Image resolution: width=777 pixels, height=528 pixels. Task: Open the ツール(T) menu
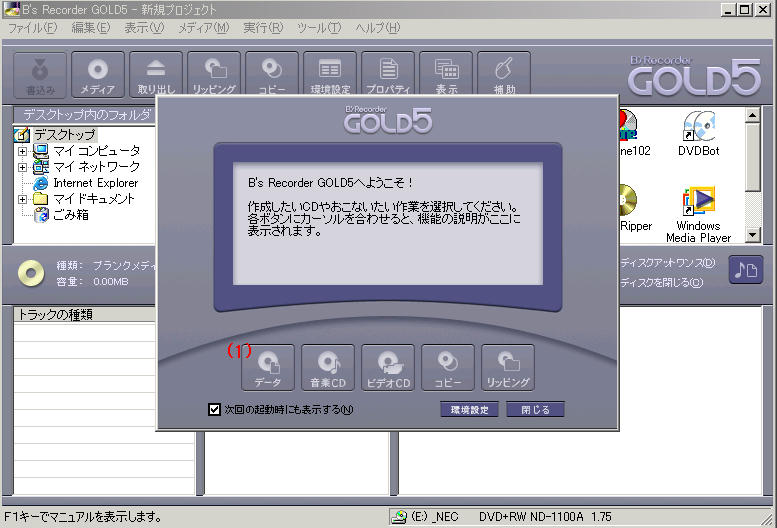(319, 28)
